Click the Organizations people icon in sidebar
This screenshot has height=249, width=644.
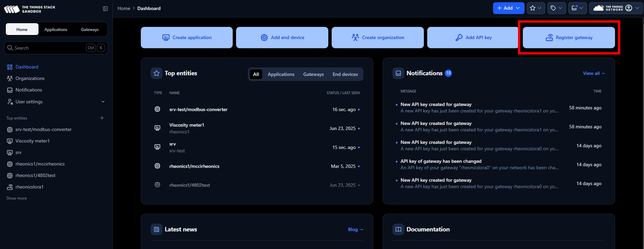tap(10, 78)
